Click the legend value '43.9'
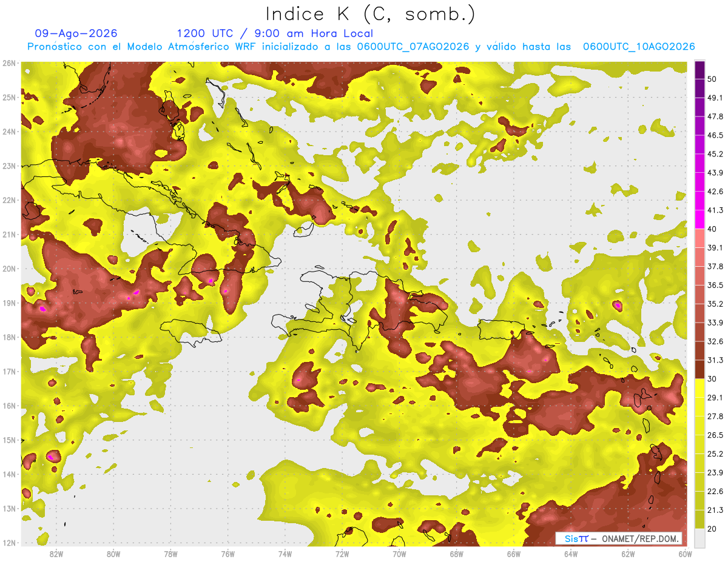This screenshot has width=728, height=562. point(715,173)
